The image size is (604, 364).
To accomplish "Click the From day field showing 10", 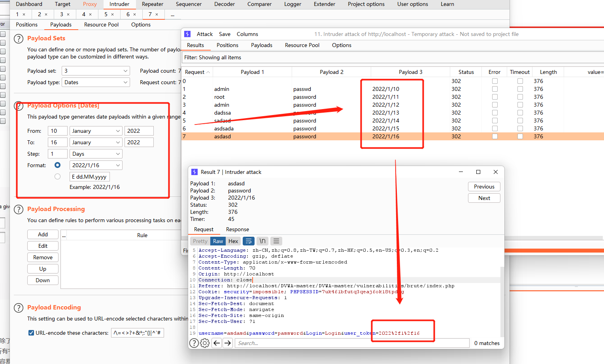I will (58, 131).
